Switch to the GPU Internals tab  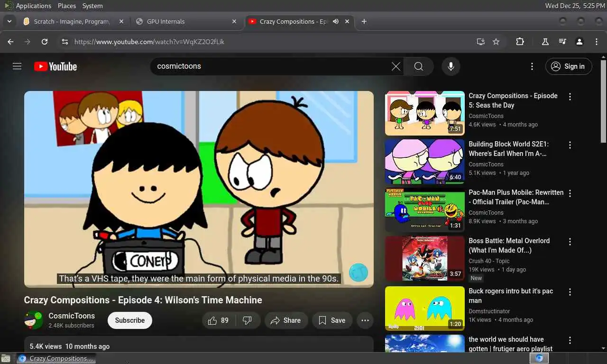186,21
